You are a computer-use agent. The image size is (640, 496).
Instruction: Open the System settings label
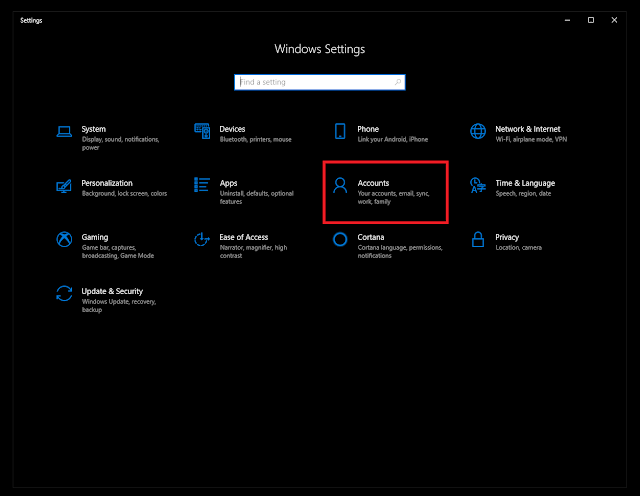[93, 129]
